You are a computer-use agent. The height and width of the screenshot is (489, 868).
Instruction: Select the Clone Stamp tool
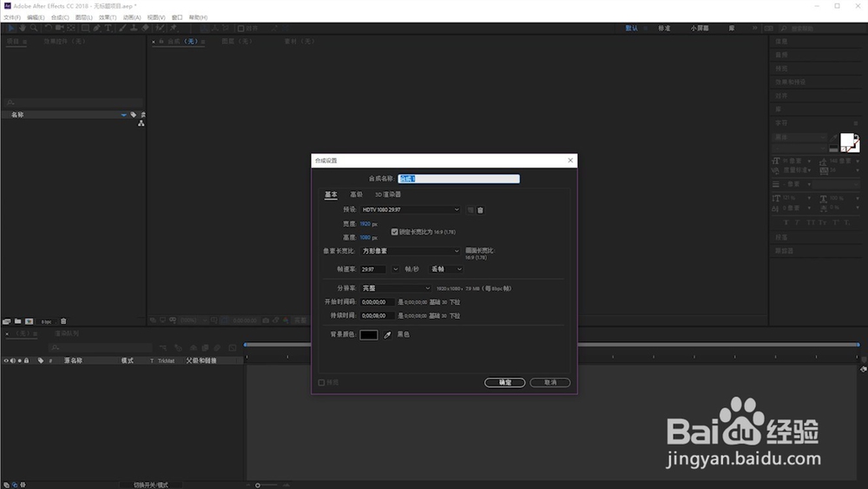[134, 28]
